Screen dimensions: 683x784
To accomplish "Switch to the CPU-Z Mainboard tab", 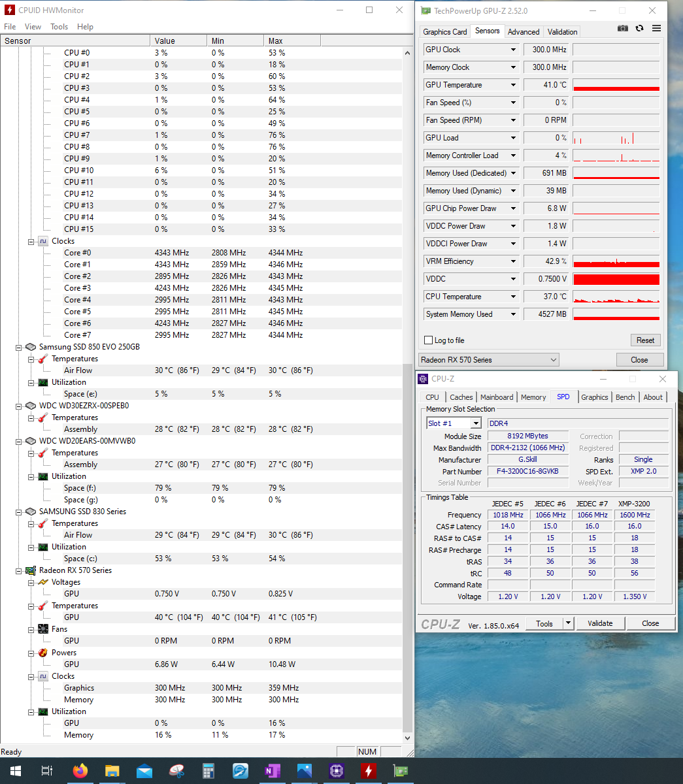I will (x=497, y=397).
